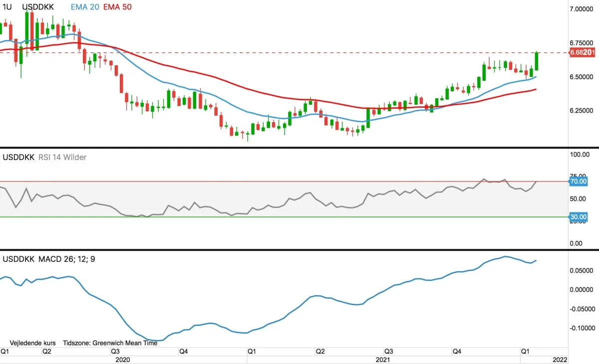Image resolution: width=599 pixels, height=364 pixels.
Task: Click the EMA 50 indicator legend
Action: coord(117,8)
